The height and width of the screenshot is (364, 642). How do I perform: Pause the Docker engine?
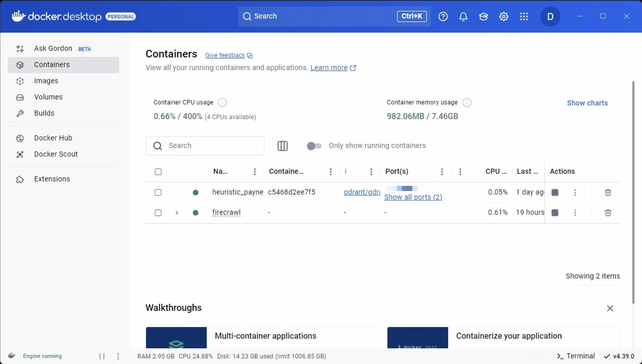[102, 356]
